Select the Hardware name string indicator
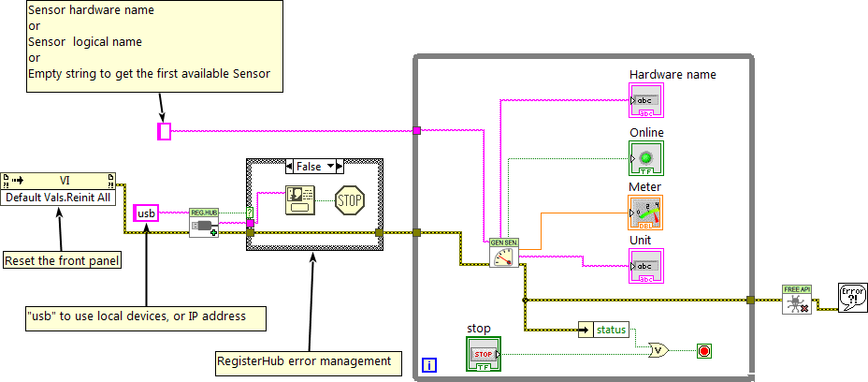868x382 pixels. [646, 101]
